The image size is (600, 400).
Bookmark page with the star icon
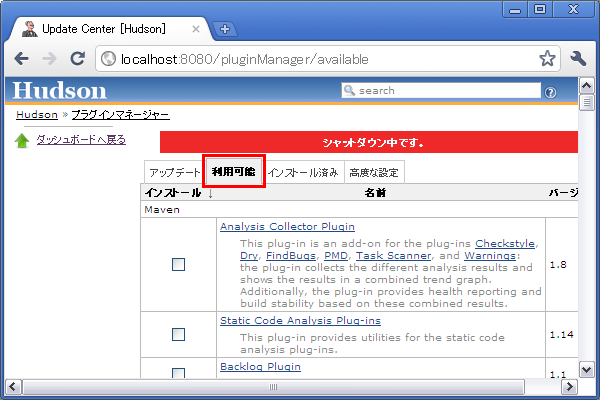tap(547, 59)
